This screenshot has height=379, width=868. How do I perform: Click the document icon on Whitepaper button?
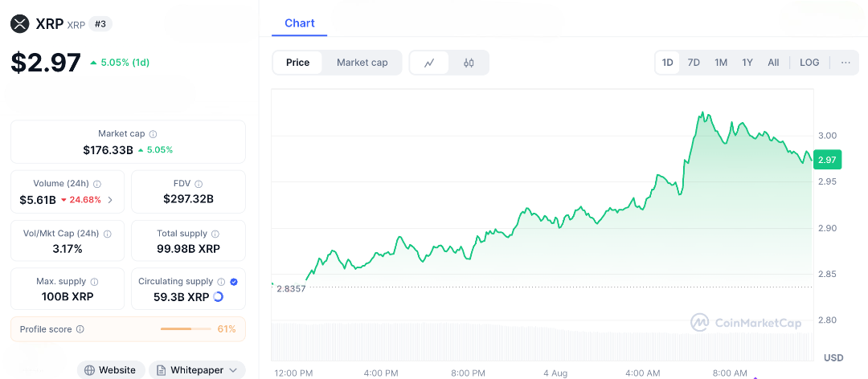[x=161, y=370]
